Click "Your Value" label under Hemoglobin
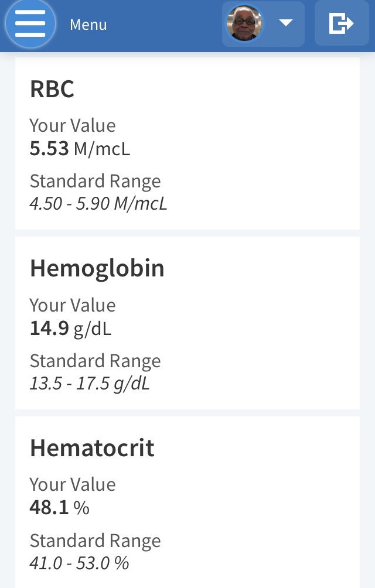This screenshot has height=588, width=375. tap(73, 305)
